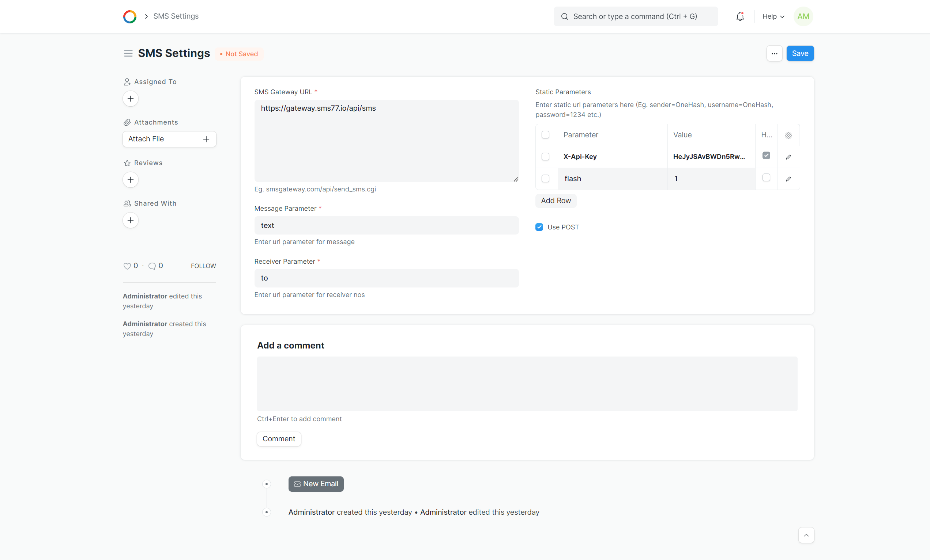Click the plus under Reviews
The image size is (930, 560).
pos(131,180)
